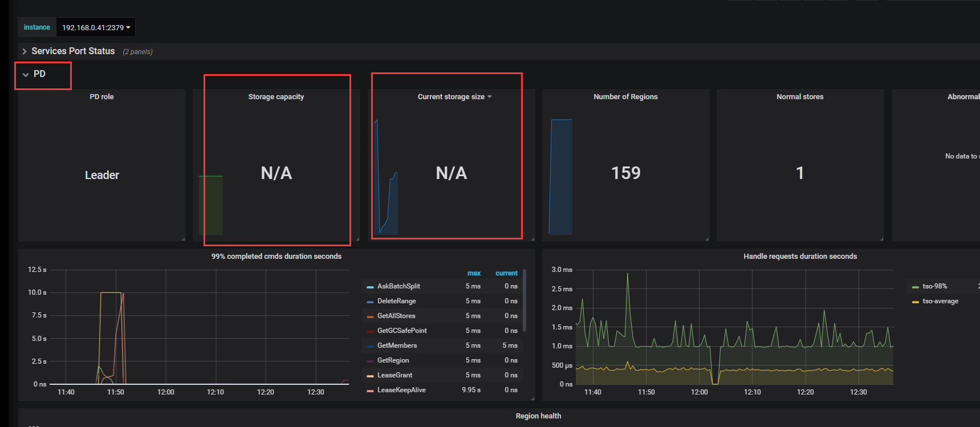Screen dimensions: 980x427
Task: Click LeaseKeepAlive legend color marker
Action: coord(370,391)
